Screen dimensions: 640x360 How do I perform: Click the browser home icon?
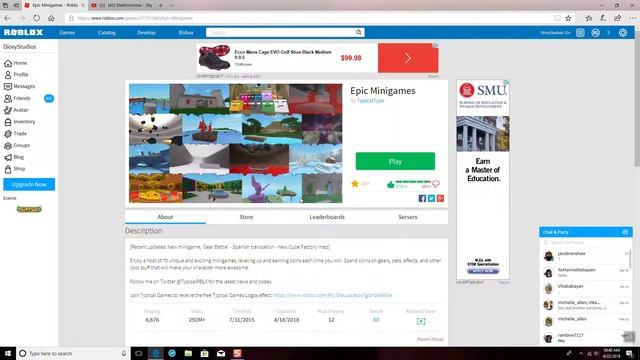click(x=51, y=18)
